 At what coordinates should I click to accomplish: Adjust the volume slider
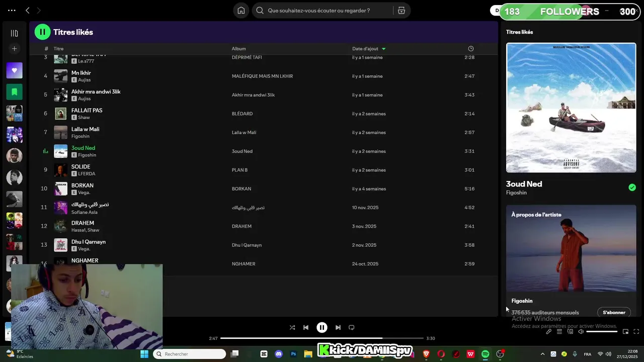pyautogui.click(x=602, y=331)
